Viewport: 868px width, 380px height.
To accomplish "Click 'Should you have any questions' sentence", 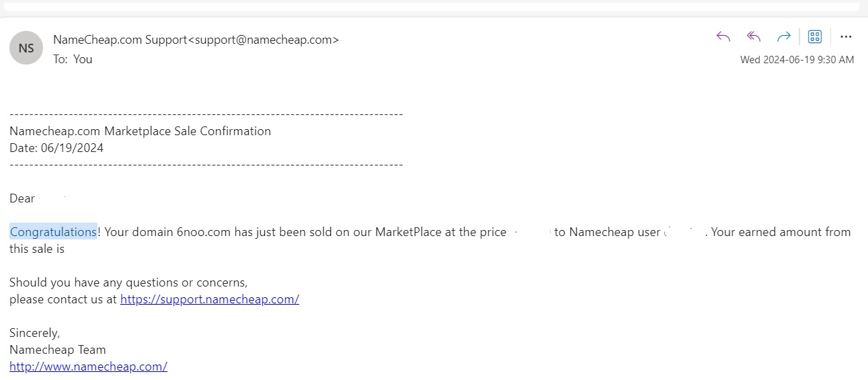I will 128,282.
